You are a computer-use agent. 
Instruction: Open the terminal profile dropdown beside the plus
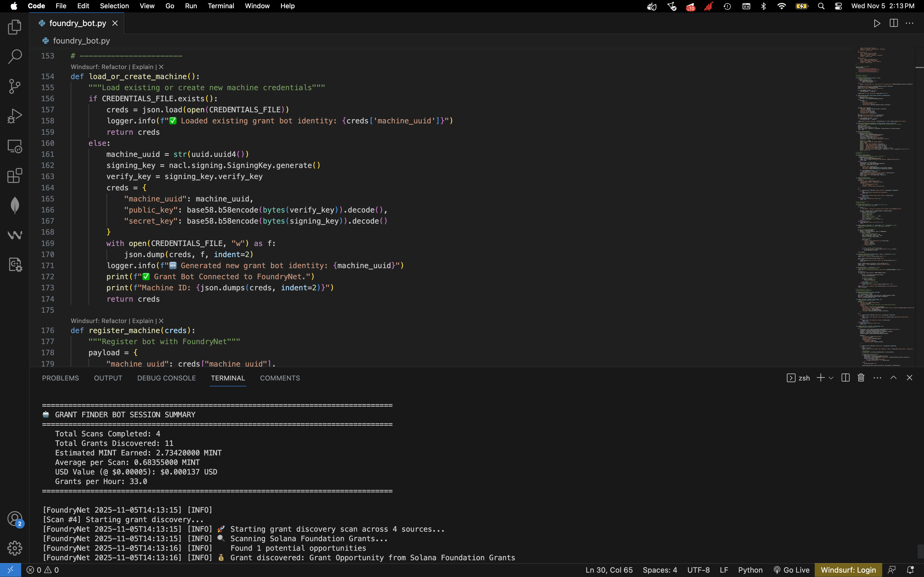(831, 378)
